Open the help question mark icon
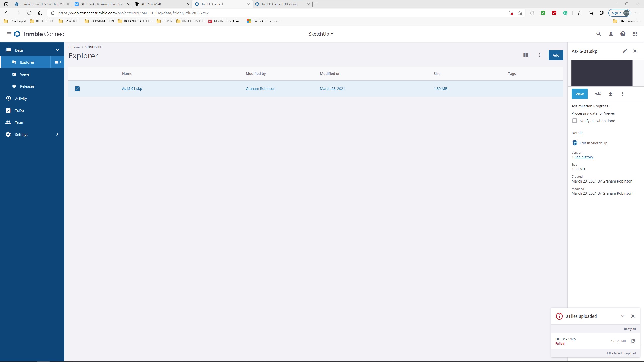The height and width of the screenshot is (362, 644). (623, 34)
